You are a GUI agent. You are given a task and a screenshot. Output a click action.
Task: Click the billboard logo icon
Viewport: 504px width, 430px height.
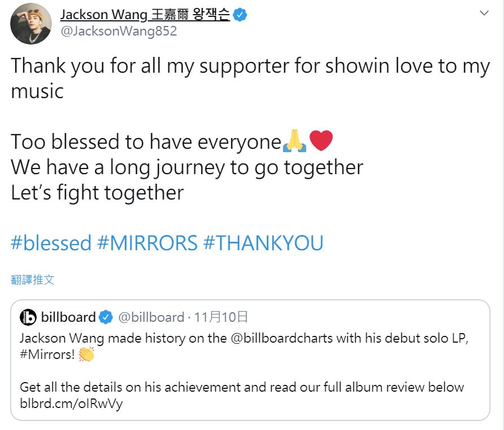pyautogui.click(x=28, y=317)
